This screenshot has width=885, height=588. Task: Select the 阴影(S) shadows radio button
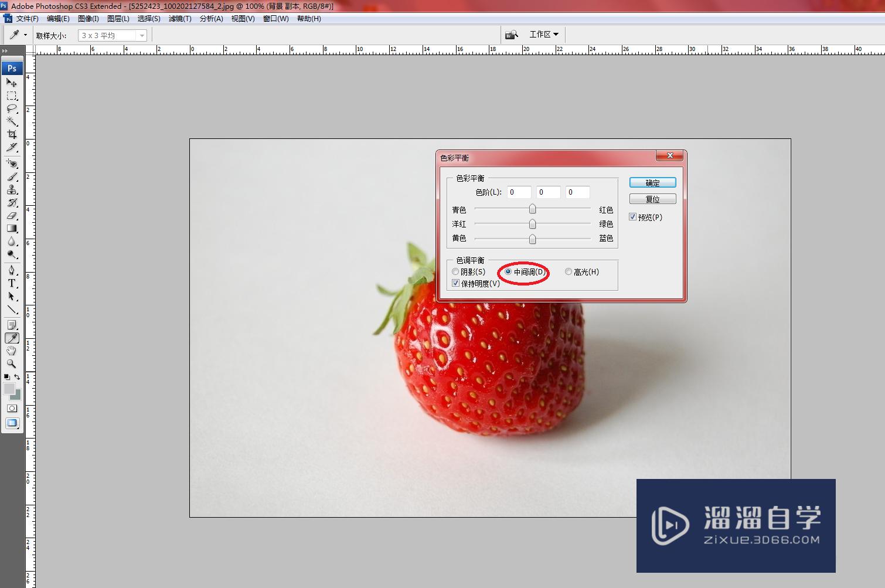coord(455,272)
